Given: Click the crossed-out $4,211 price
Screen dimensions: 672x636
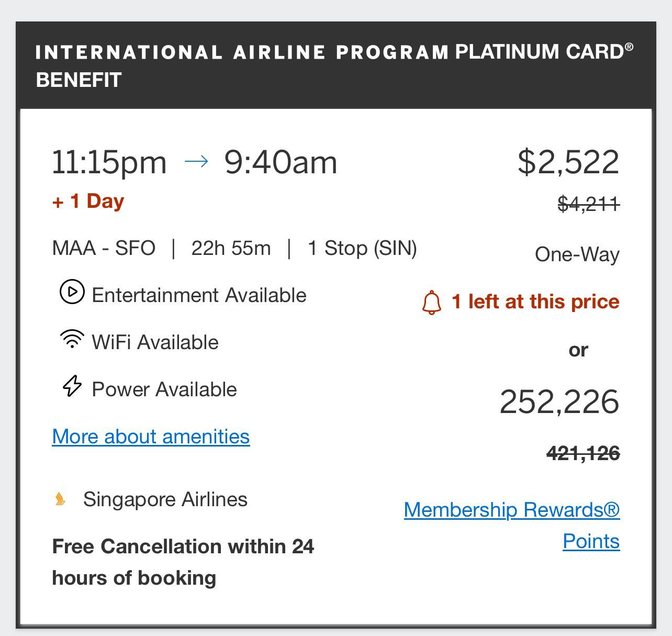Looking at the screenshot, I should (589, 204).
